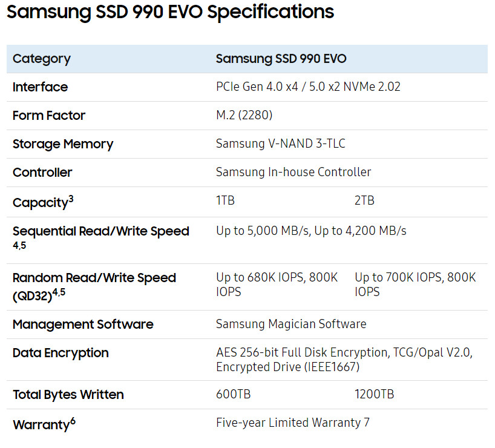The width and height of the screenshot is (495, 448).
Task: Open footnote 3 next to Capacity
Action: 71,199
